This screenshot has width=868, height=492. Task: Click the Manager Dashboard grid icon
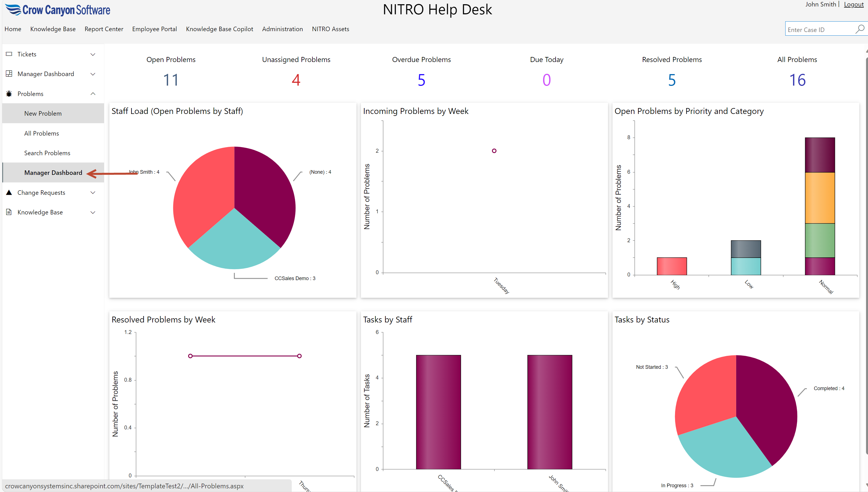coord(9,74)
